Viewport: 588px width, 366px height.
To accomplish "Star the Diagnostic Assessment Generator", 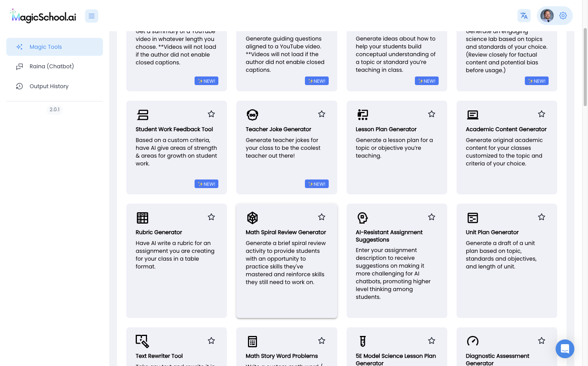I will (x=542, y=341).
